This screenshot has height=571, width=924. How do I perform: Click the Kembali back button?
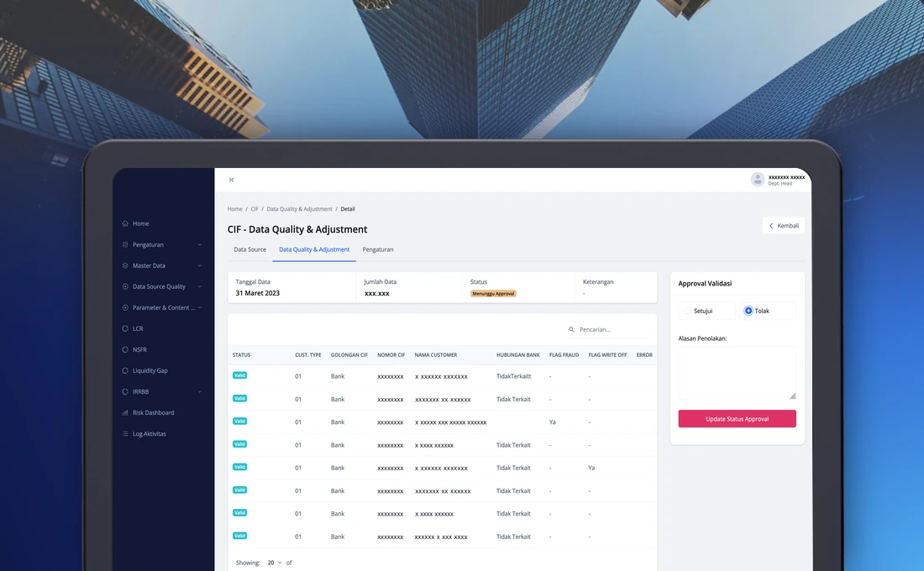[784, 226]
